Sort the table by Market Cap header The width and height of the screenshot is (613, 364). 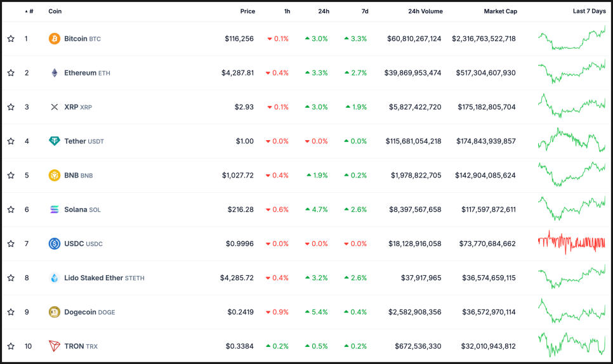500,11
